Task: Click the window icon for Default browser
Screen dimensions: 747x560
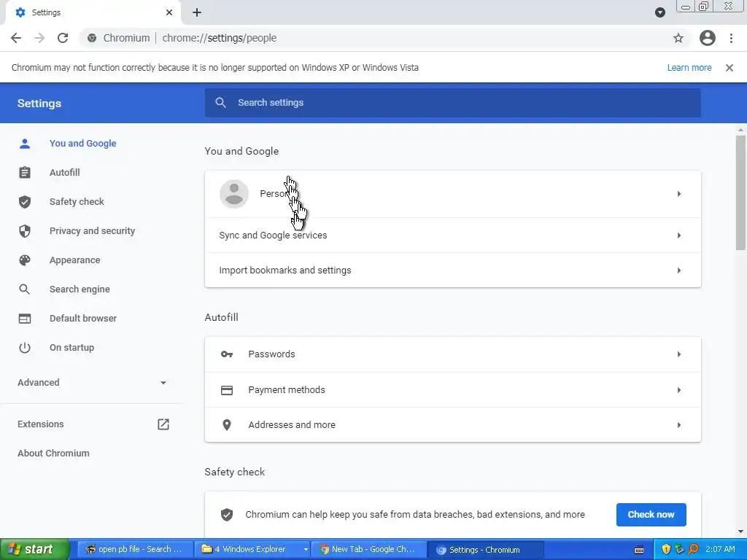Action: coord(25,319)
